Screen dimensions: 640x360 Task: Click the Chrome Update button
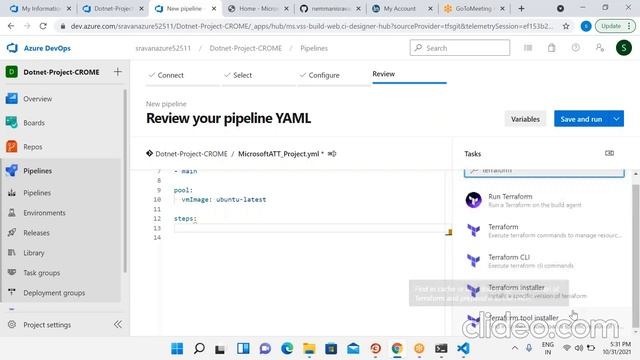[x=615, y=26]
